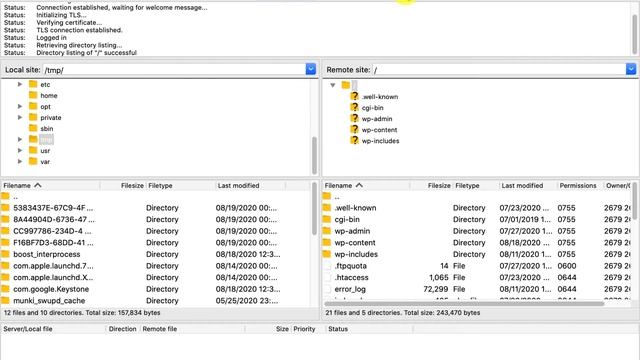
Task: Click the remote file list vertical scrollbar
Action: point(635,200)
